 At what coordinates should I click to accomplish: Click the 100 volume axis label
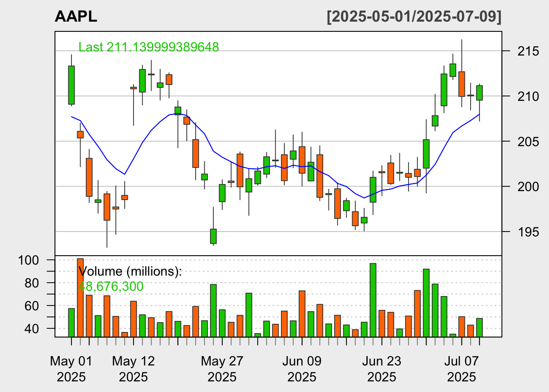pos(28,260)
